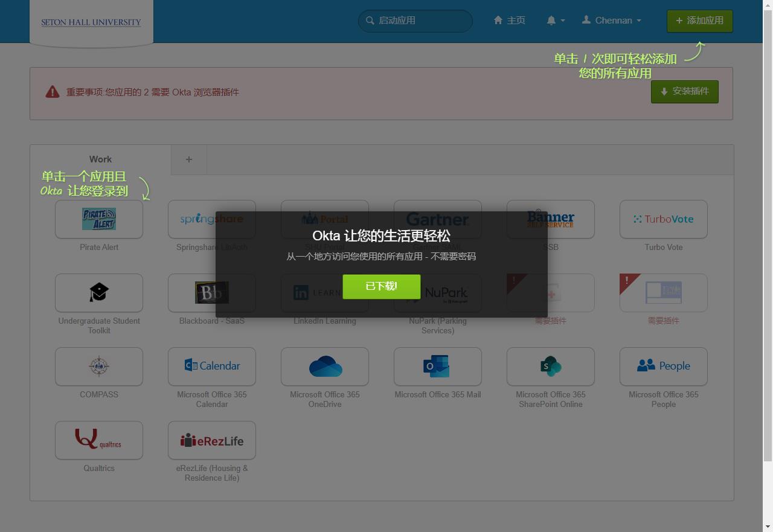The width and height of the screenshot is (773, 532).
Task: Click the 添加应用 button
Action: click(x=700, y=21)
